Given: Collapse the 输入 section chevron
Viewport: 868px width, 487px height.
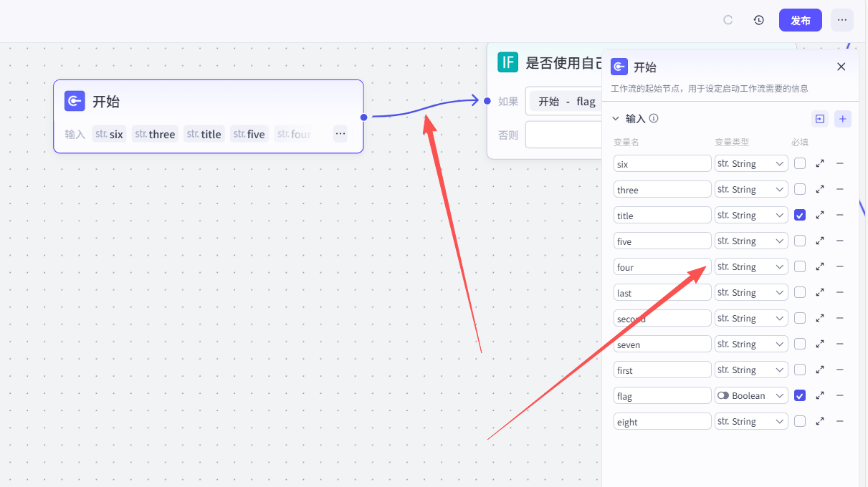Looking at the screenshot, I should point(615,119).
